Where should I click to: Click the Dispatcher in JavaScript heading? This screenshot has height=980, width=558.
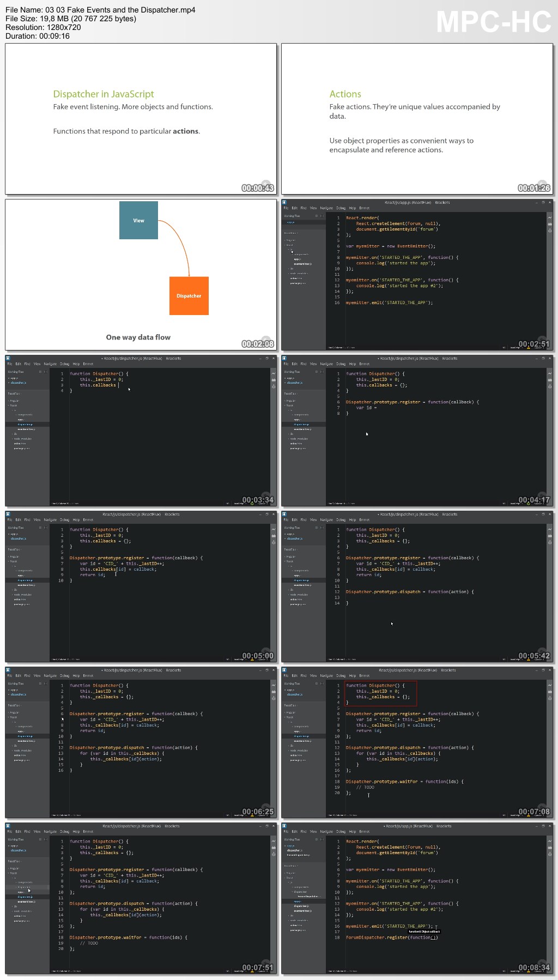click(x=104, y=94)
